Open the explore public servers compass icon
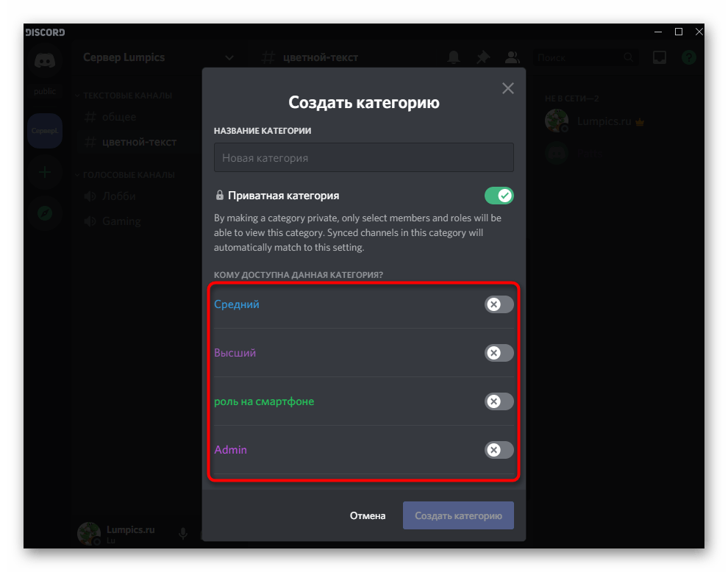Screen dimensions: 728x572 coord(45,213)
